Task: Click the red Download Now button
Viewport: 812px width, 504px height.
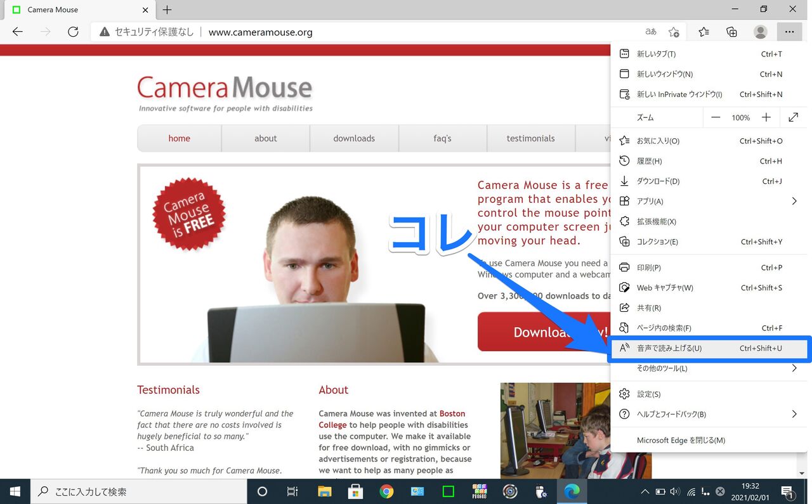Action: click(544, 332)
